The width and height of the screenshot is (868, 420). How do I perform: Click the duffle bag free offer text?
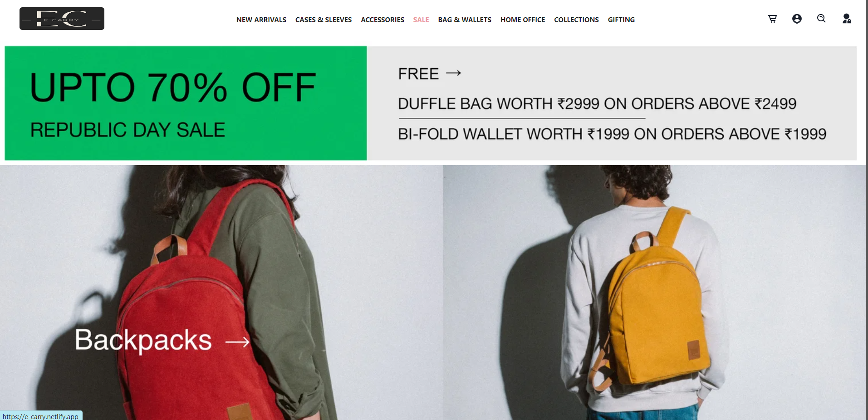pos(597,104)
